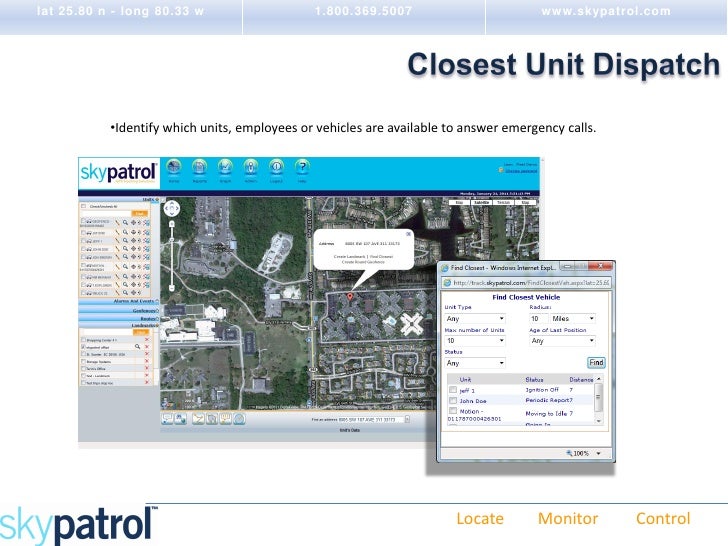Open the Reports icon in the header
728x546 pixels.
(199, 167)
